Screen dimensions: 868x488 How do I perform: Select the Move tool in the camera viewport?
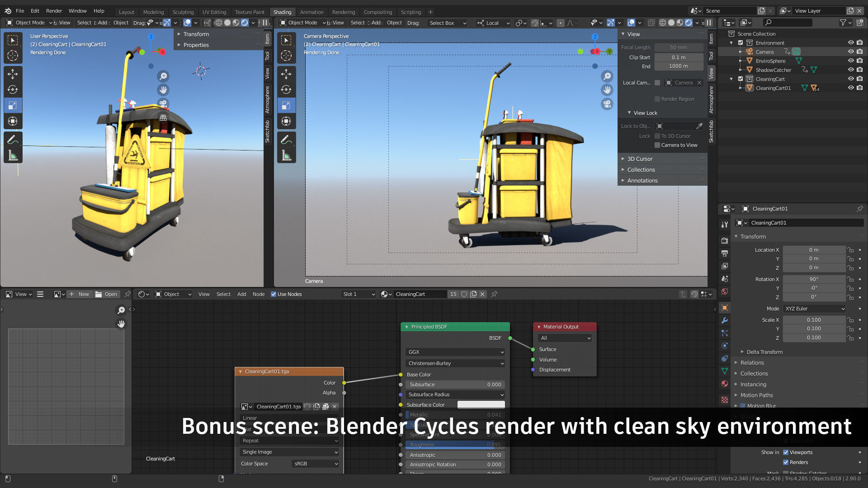[286, 74]
